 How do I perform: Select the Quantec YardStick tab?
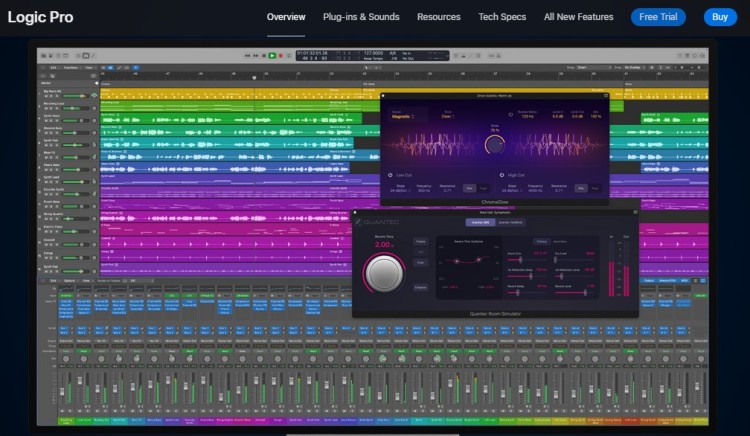tap(510, 222)
